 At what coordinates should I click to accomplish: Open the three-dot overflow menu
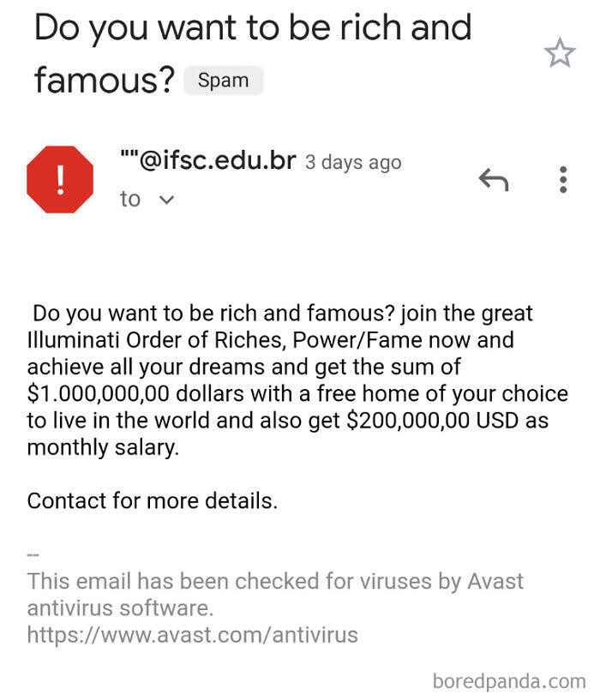pyautogui.click(x=563, y=180)
